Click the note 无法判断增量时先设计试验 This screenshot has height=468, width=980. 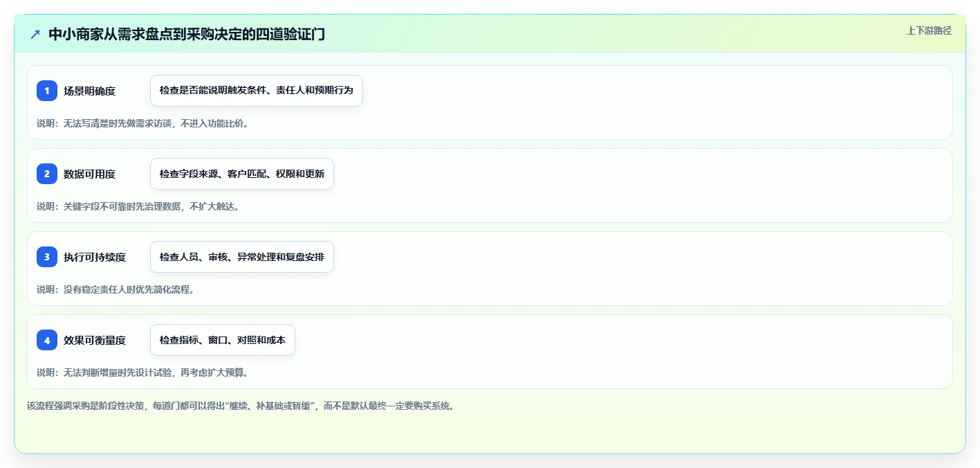142,372
